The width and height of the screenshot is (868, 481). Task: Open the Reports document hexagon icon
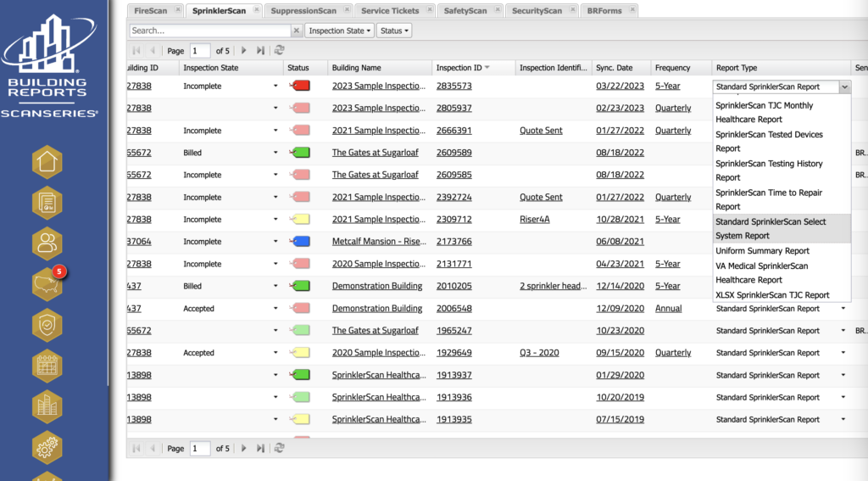(x=47, y=203)
